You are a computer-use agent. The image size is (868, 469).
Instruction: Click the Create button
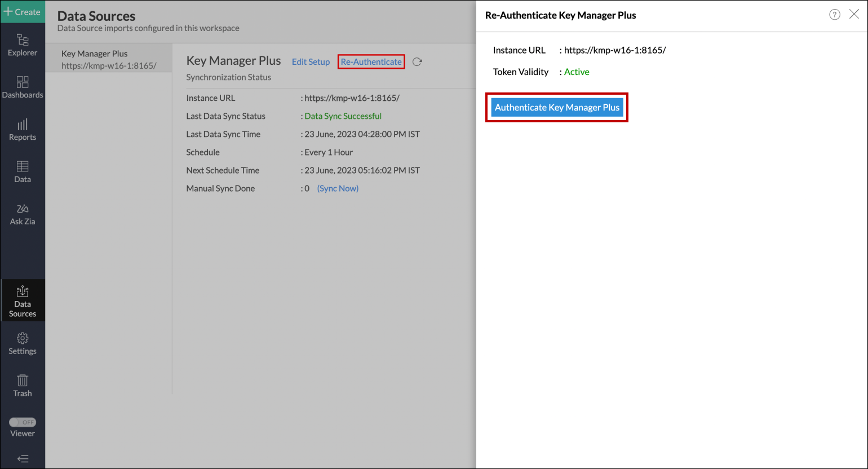pos(23,12)
